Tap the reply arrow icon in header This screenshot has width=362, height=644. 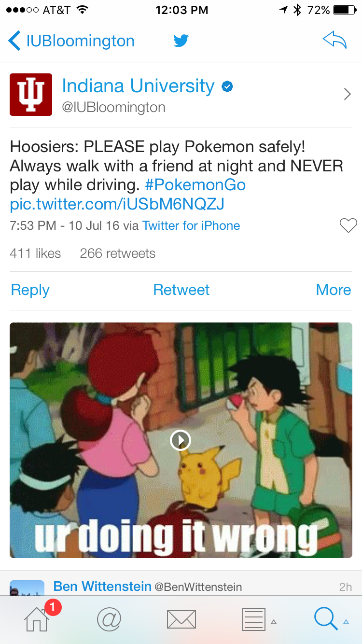tap(334, 41)
